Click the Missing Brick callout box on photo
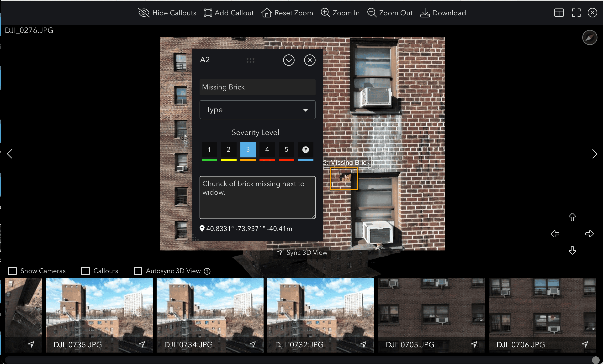 click(344, 179)
